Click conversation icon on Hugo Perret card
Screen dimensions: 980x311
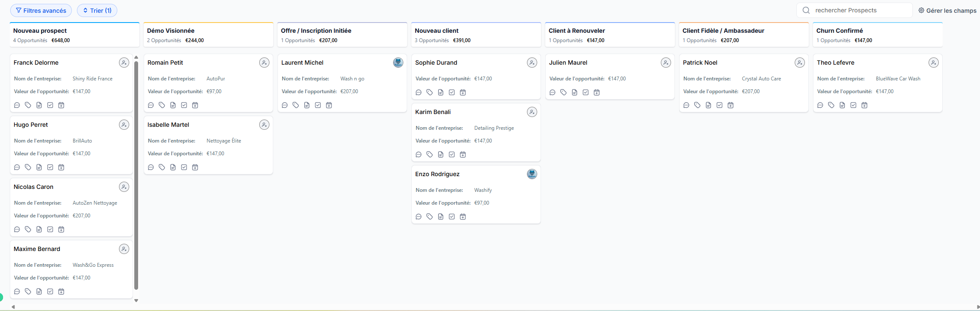(17, 167)
